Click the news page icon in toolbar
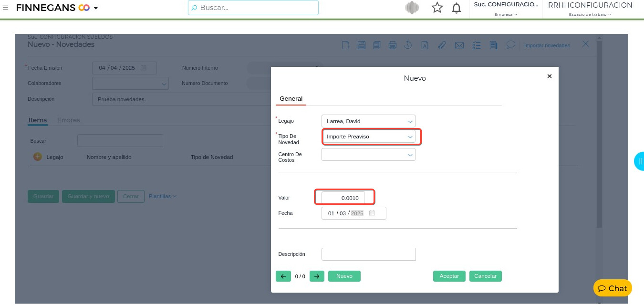 pyautogui.click(x=494, y=45)
